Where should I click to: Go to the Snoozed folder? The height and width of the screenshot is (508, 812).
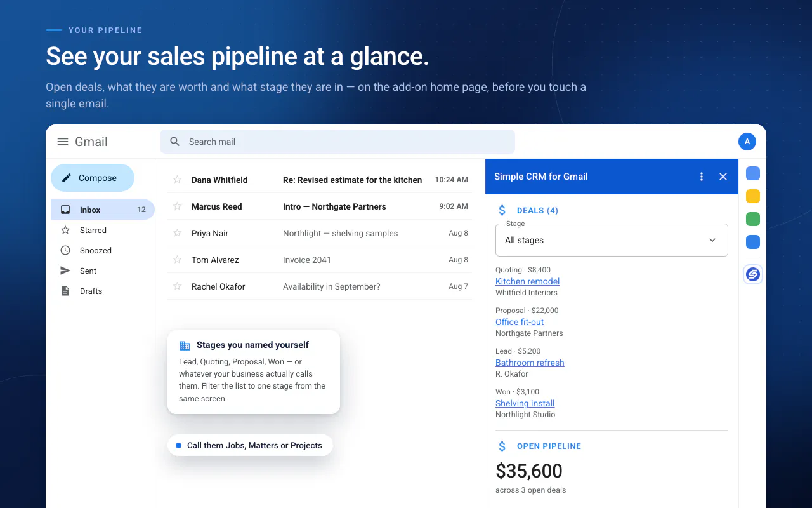[103, 250]
